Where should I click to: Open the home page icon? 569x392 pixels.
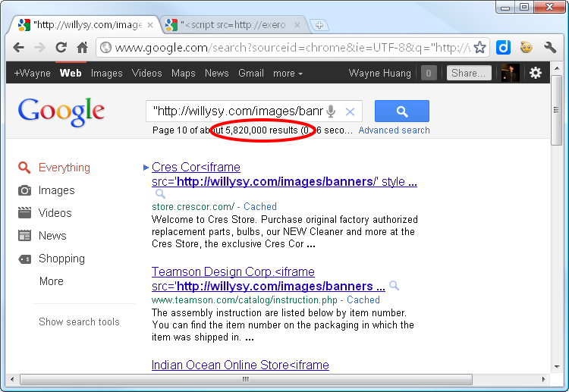point(83,47)
